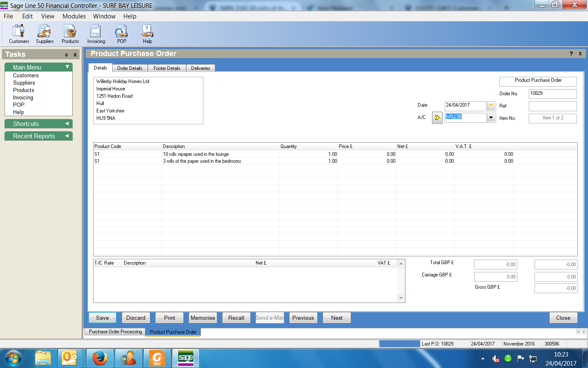Open the Products toolbar icon
The image size is (588, 368).
70,34
